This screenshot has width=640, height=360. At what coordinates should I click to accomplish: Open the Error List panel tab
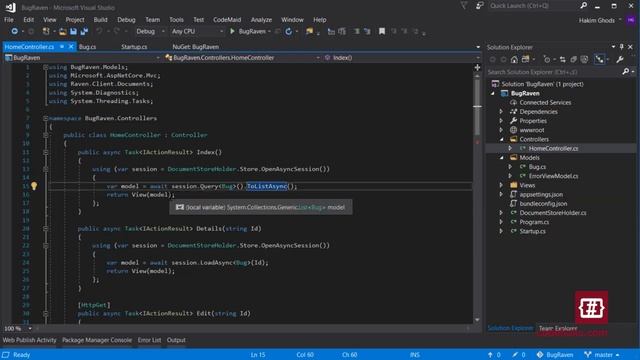pos(149,340)
